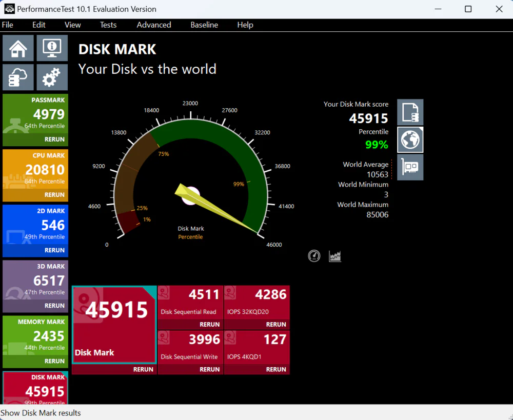Open the Advanced menu
This screenshot has height=420, width=513.
154,25
